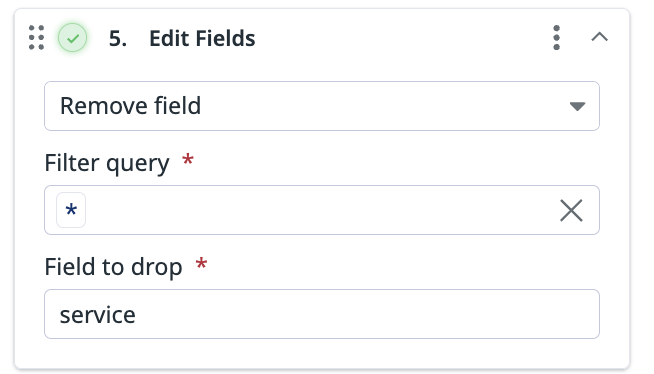Click the Field to drop input
The height and width of the screenshot is (374, 654).
pyautogui.click(x=322, y=314)
